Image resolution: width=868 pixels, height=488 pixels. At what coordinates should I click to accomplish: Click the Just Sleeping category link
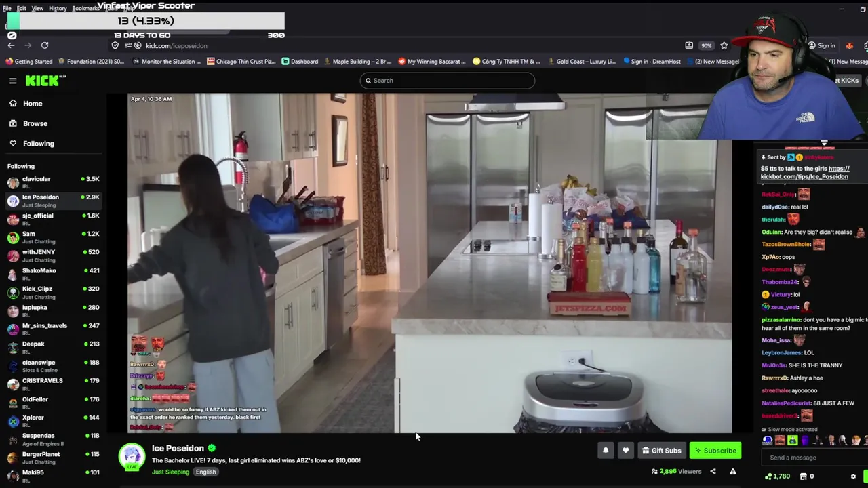[x=170, y=472]
